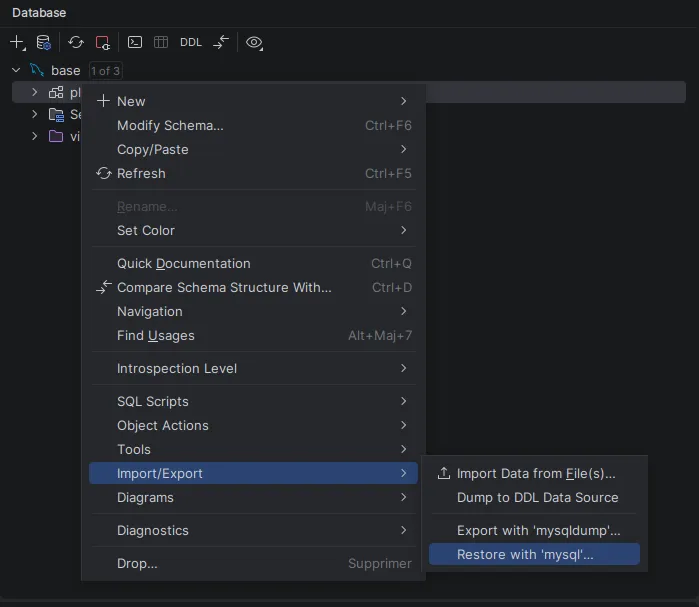Expand the Server Objects folder node
Viewport: 699px width, 607px height.
[35, 114]
